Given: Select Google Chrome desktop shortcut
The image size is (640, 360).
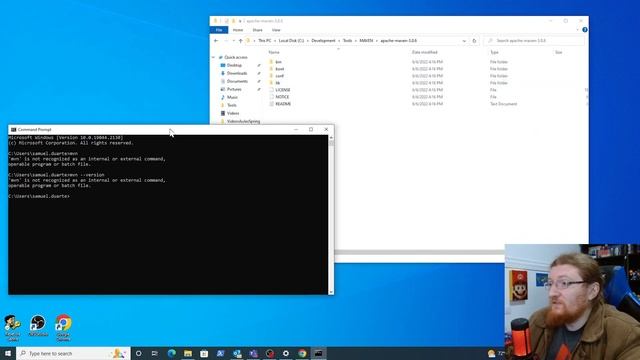Looking at the screenshot, I should pos(63,328).
